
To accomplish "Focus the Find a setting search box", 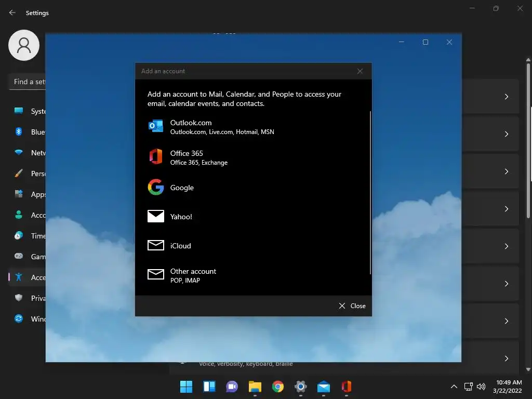I will click(27, 82).
